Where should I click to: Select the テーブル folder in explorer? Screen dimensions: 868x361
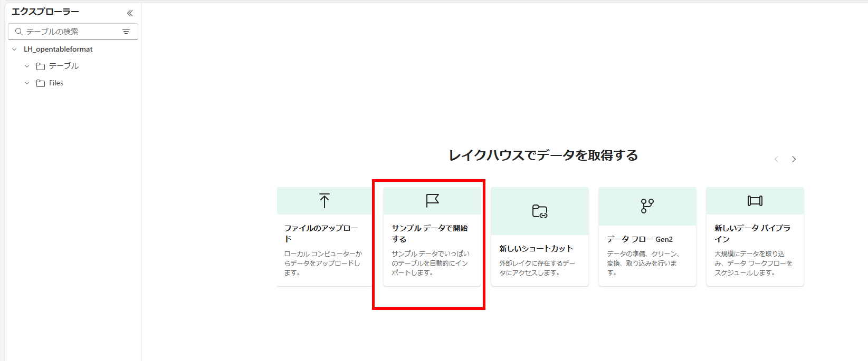coord(64,66)
